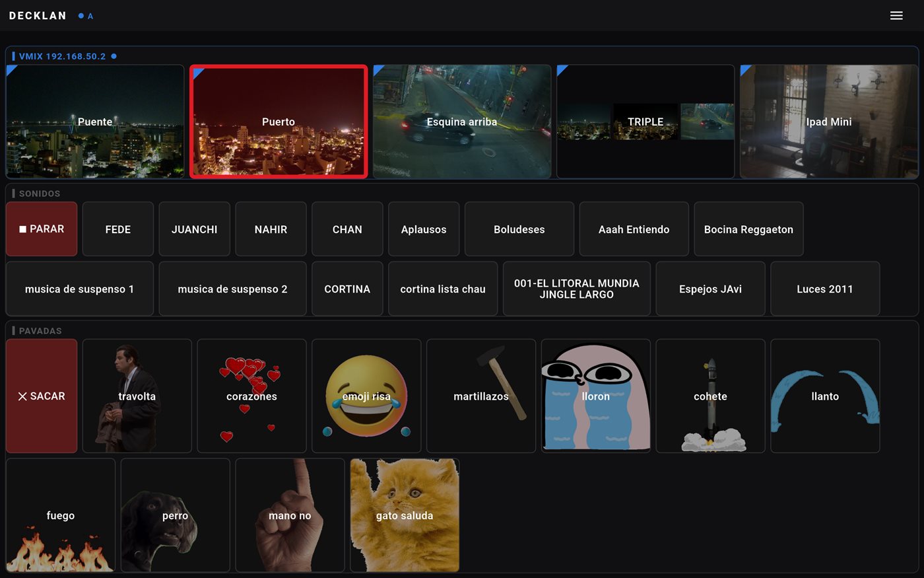
Task: Play cortina lista chau
Action: (x=443, y=289)
